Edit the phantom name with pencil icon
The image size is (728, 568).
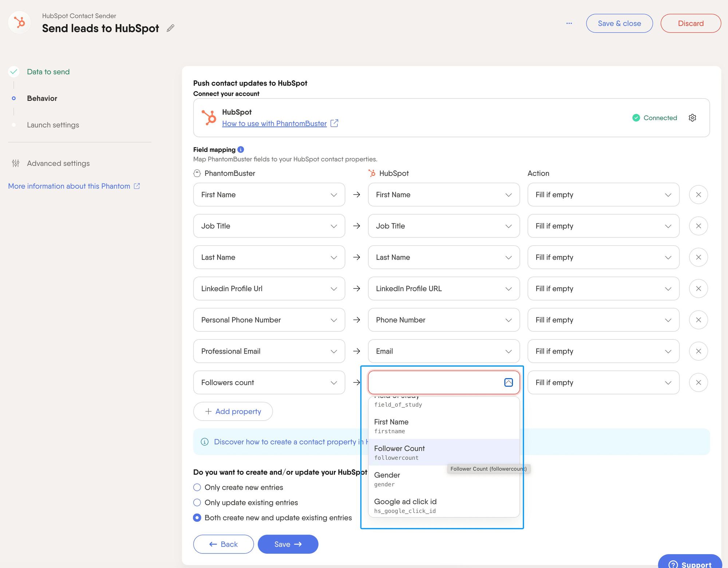pos(170,28)
